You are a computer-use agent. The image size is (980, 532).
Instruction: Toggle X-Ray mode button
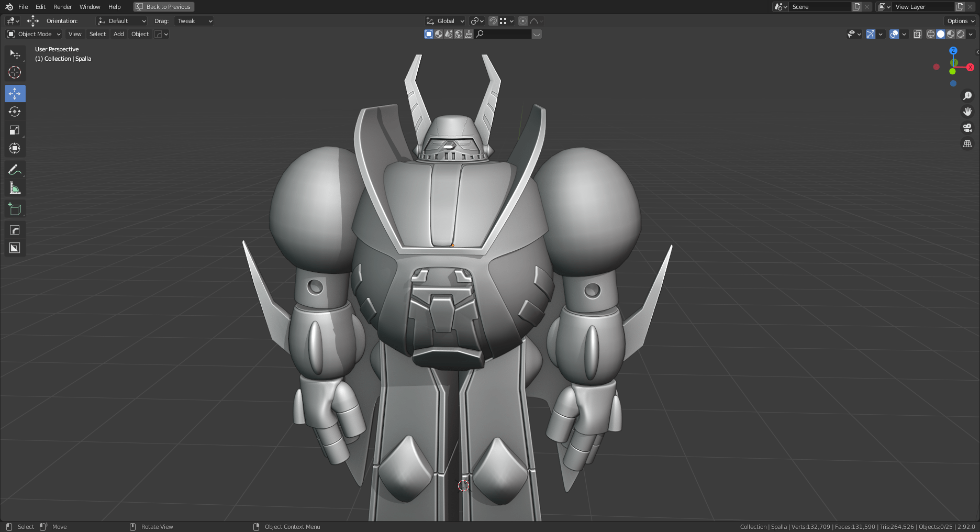[x=917, y=34]
